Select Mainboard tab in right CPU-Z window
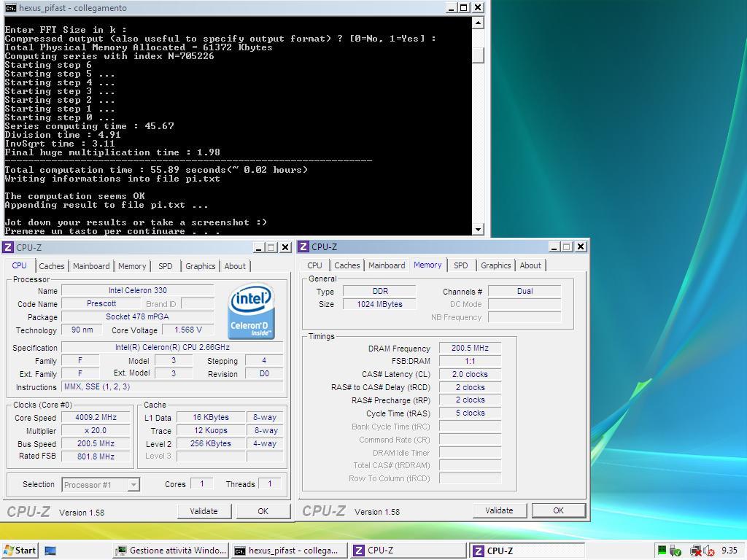 (387, 265)
